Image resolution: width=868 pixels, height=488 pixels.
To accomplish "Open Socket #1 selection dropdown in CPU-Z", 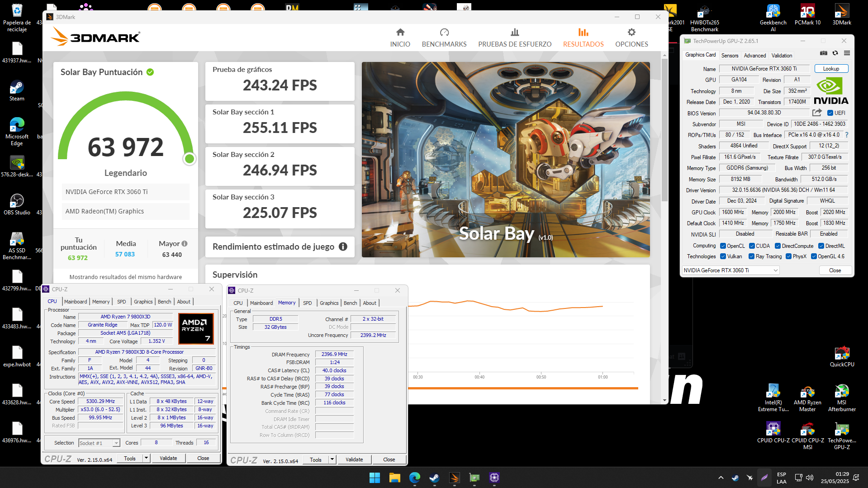I will (99, 443).
